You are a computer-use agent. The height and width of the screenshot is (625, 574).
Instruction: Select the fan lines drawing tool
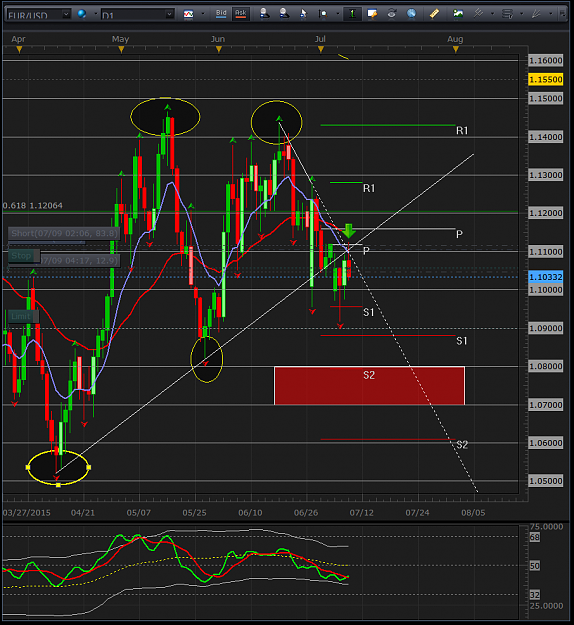click(x=536, y=14)
